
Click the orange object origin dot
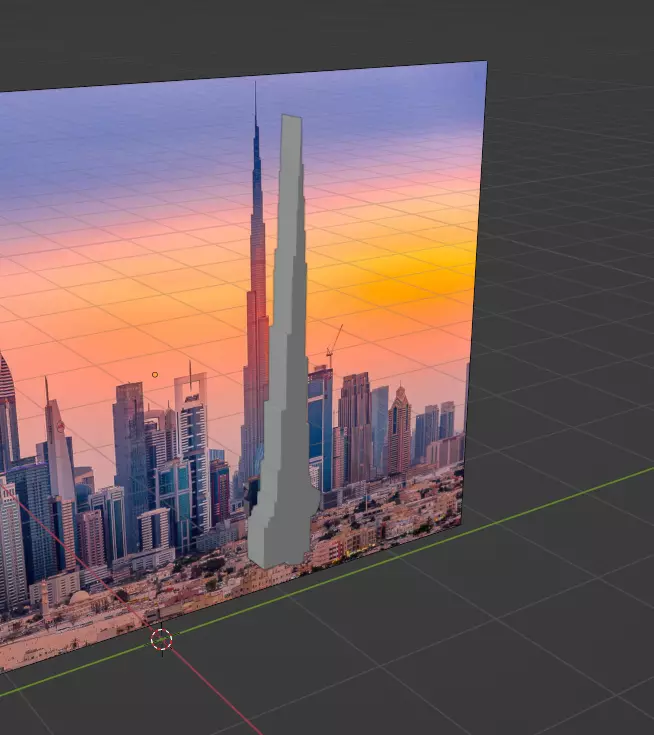(155, 375)
